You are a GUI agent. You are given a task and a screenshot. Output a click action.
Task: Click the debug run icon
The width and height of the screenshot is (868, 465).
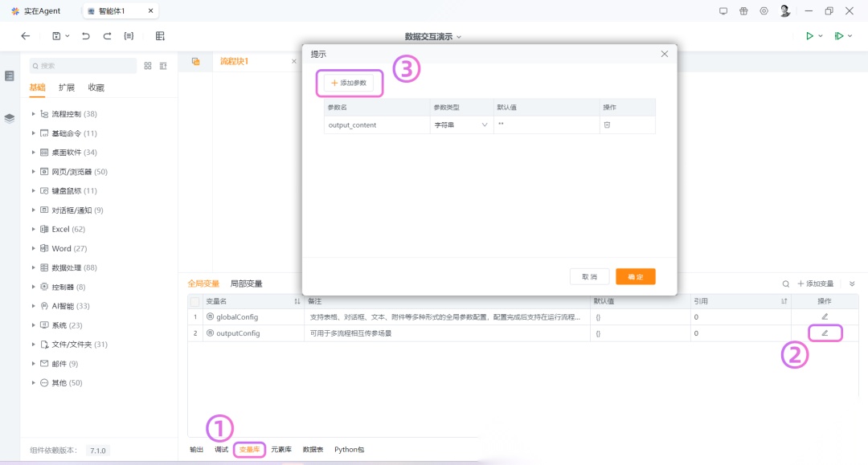[839, 36]
